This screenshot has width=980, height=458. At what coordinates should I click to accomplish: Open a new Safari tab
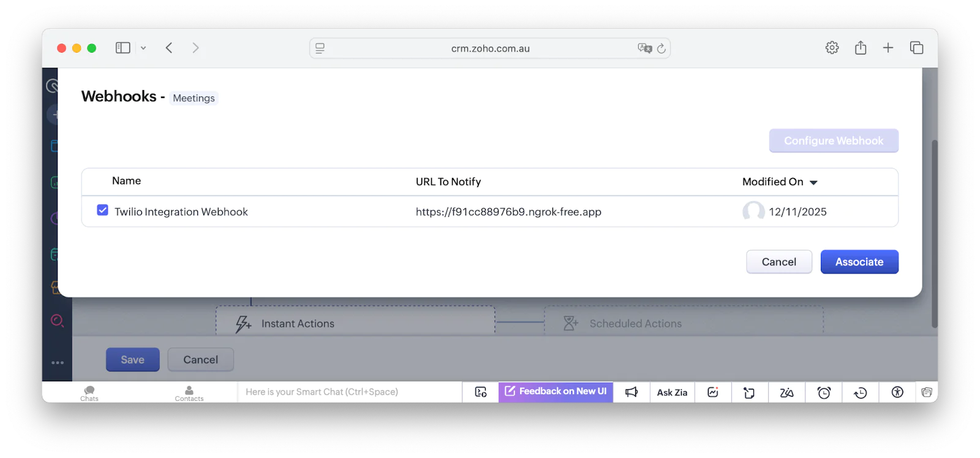888,48
